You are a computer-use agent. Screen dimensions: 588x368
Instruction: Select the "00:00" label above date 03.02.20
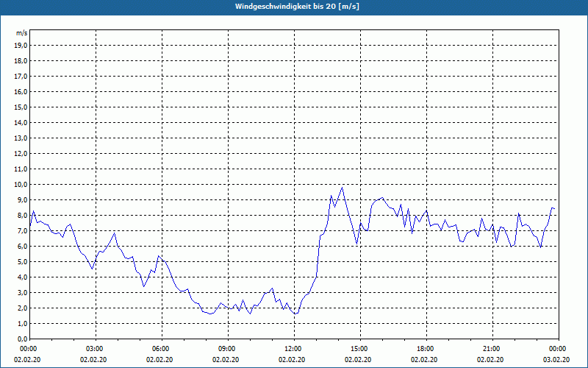pos(559,349)
